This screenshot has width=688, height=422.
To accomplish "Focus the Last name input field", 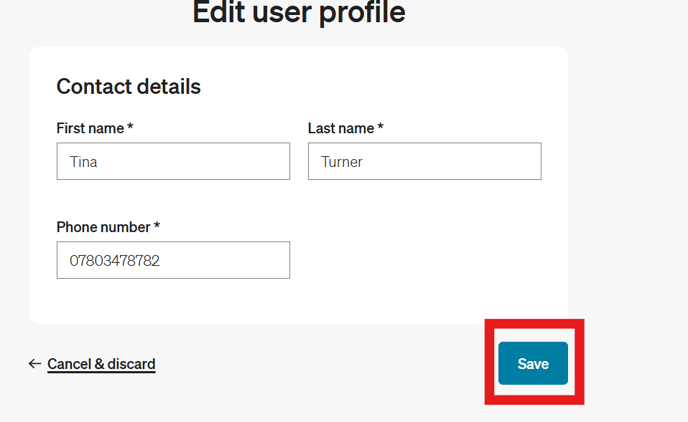I will pyautogui.click(x=424, y=161).
